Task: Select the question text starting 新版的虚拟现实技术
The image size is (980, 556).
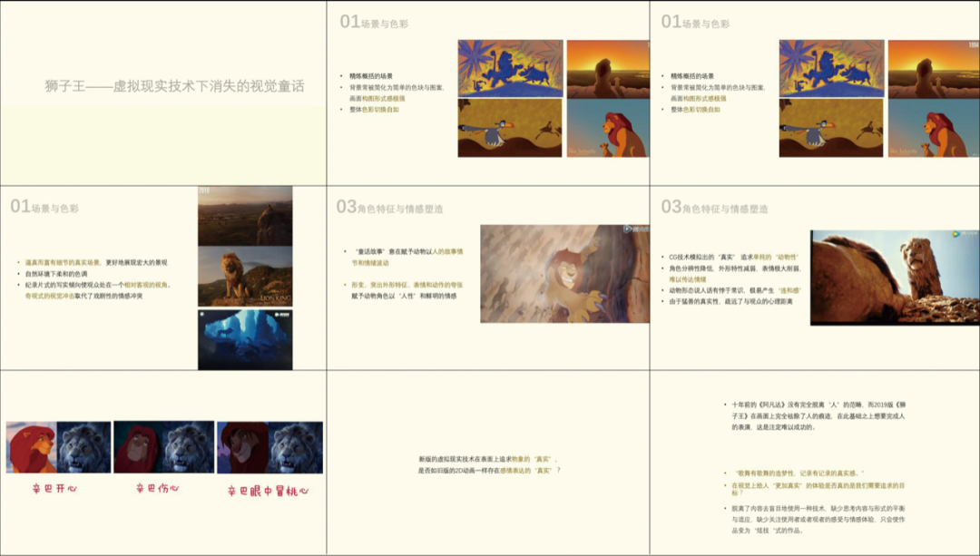Action: coord(489,464)
